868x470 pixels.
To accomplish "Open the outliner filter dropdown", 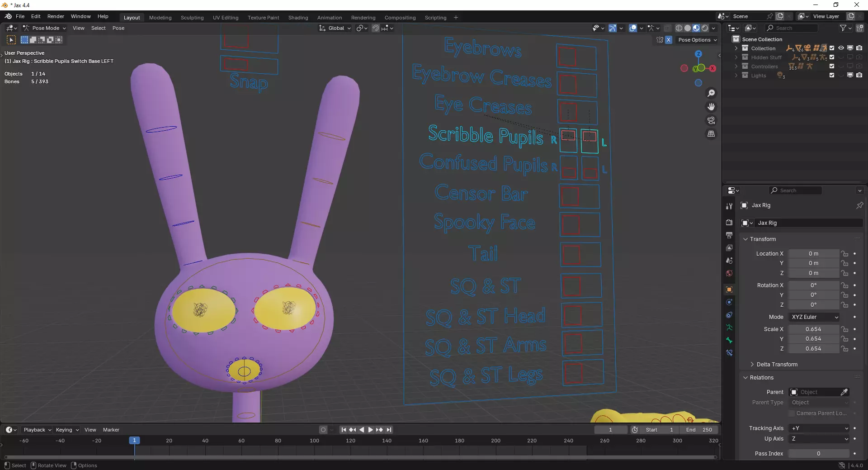I will (845, 28).
